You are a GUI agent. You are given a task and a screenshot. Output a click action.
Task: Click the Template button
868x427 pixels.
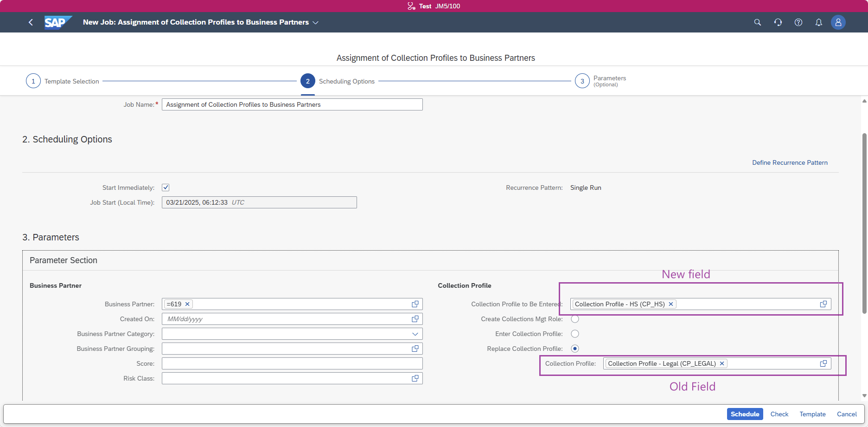point(812,414)
